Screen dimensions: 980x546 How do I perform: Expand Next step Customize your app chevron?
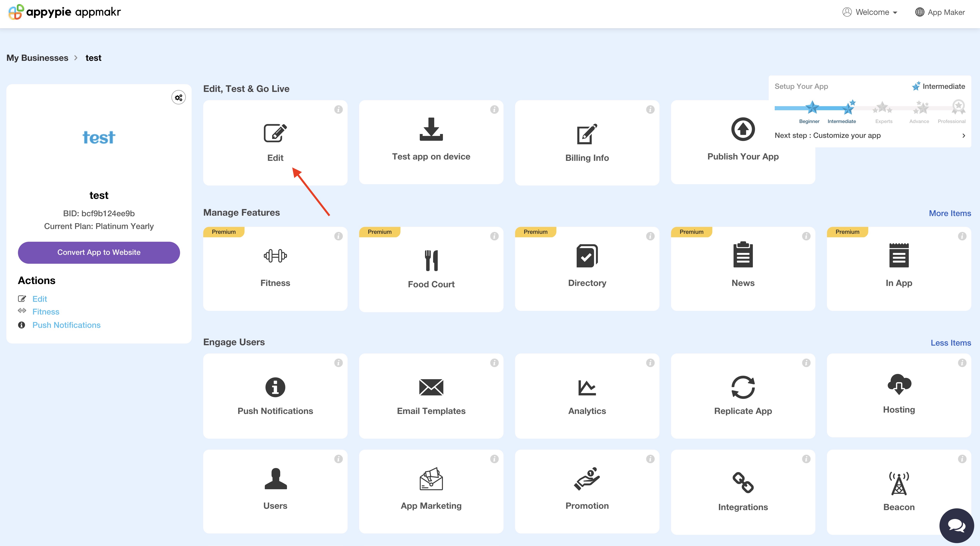point(963,136)
